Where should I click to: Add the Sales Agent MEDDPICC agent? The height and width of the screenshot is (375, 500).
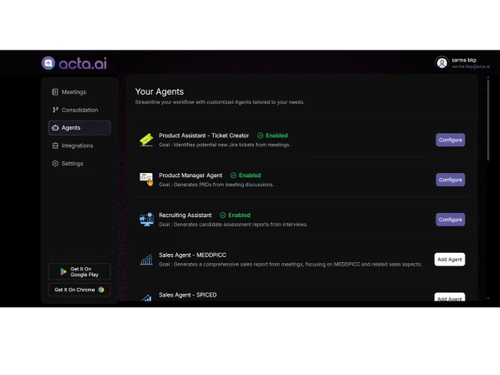pyautogui.click(x=450, y=259)
